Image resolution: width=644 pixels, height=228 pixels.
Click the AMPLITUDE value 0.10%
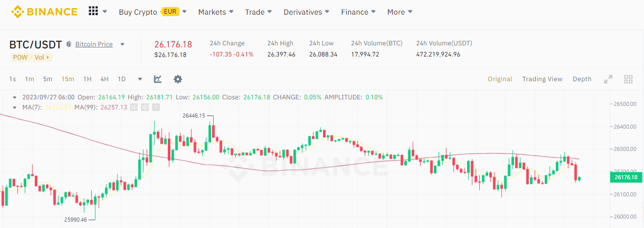[x=373, y=97]
